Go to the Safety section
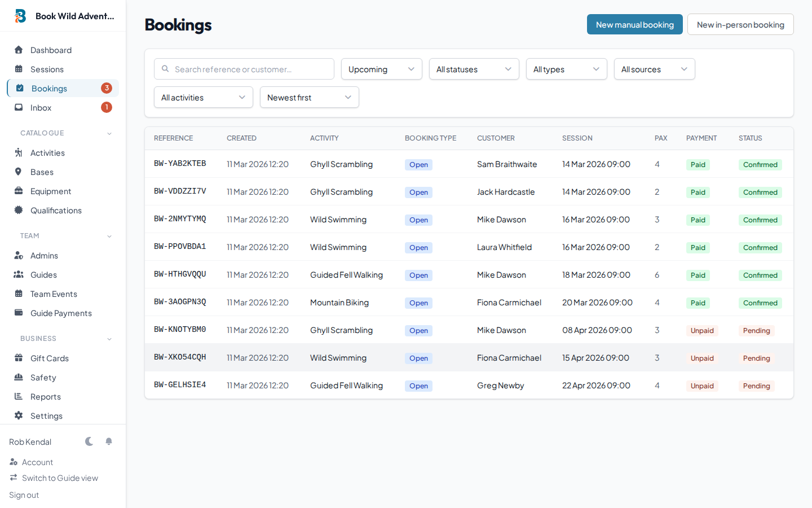 pos(43,377)
